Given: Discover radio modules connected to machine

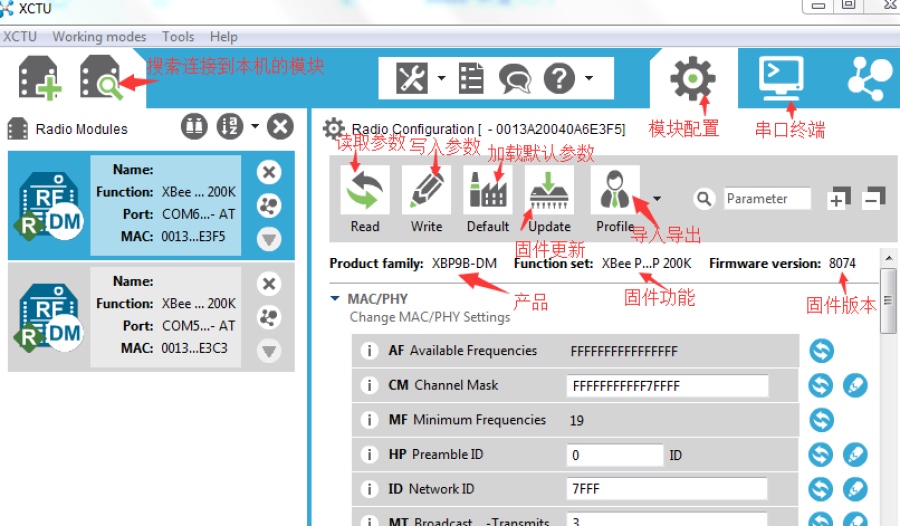Looking at the screenshot, I should (101, 78).
